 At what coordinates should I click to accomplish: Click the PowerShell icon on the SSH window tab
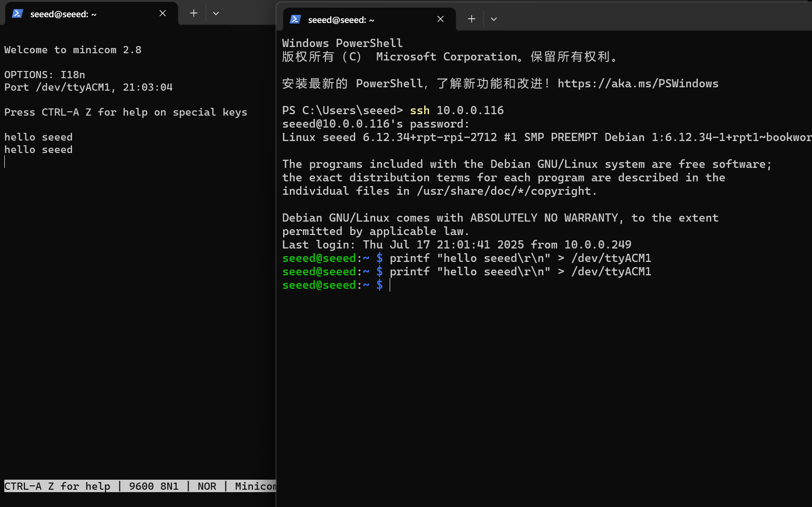295,19
